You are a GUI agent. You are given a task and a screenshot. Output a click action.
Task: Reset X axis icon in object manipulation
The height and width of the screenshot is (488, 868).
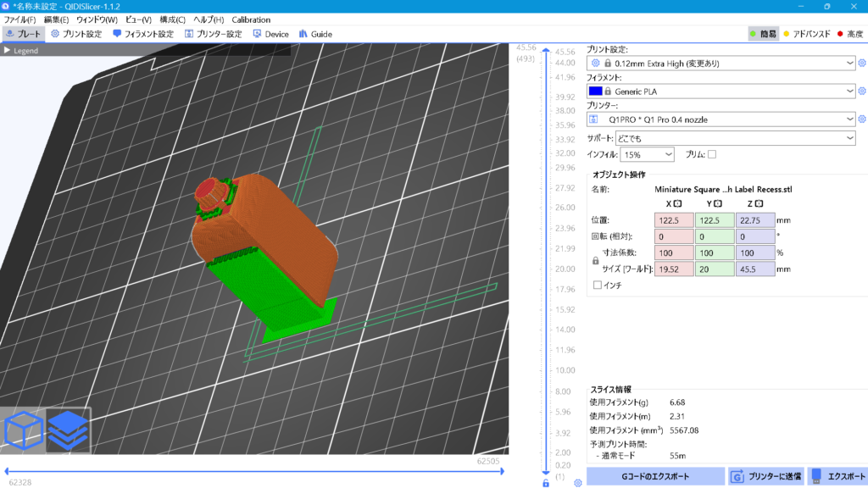coord(678,203)
